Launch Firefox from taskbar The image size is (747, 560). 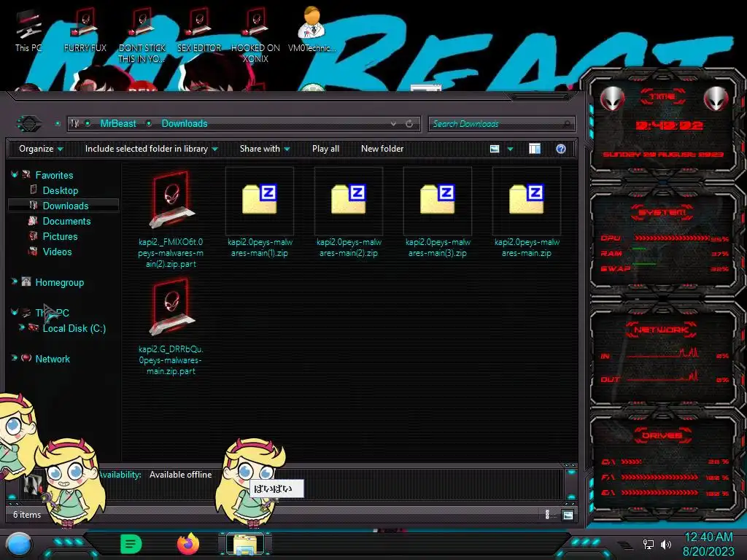(188, 544)
